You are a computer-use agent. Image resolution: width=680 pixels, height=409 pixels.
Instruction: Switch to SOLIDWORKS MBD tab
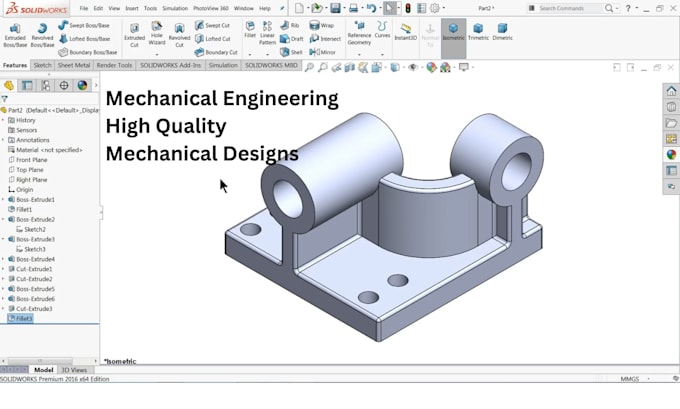pos(271,65)
